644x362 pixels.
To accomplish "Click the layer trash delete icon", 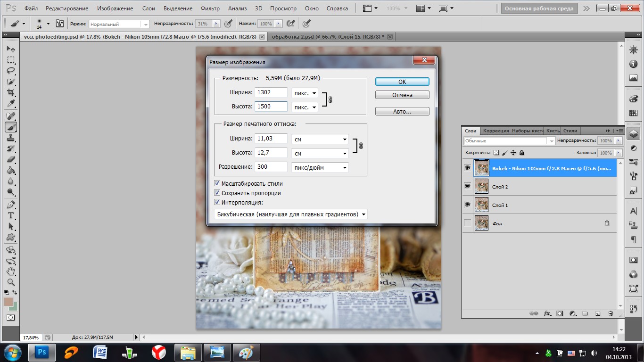I will [611, 313].
